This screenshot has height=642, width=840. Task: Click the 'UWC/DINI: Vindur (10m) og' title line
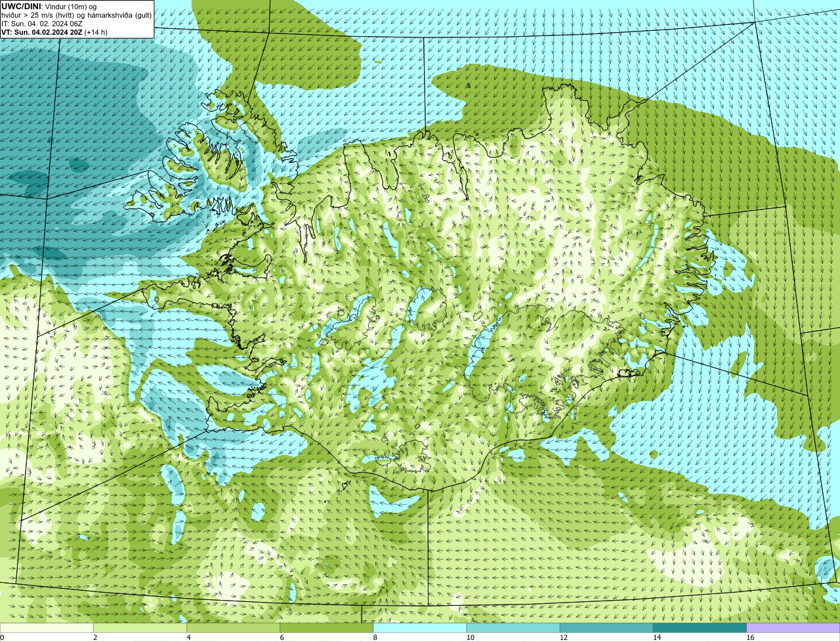click(x=49, y=6)
